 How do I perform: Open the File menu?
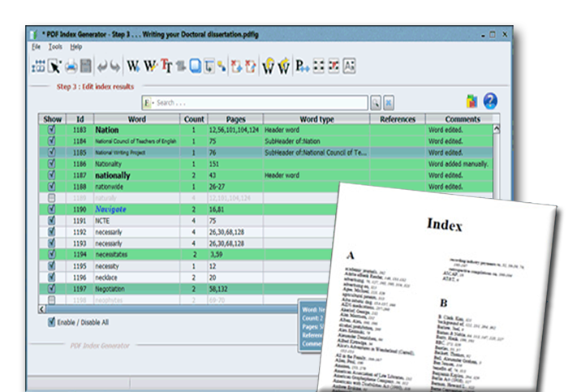(x=37, y=47)
